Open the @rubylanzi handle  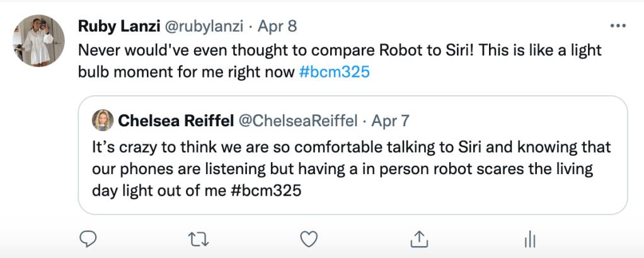(203, 26)
